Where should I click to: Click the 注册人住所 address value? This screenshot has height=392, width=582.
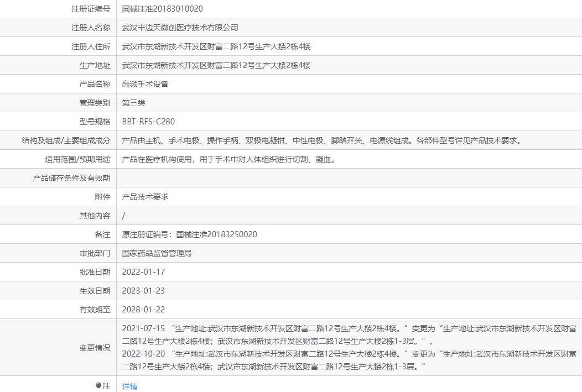pos(216,47)
